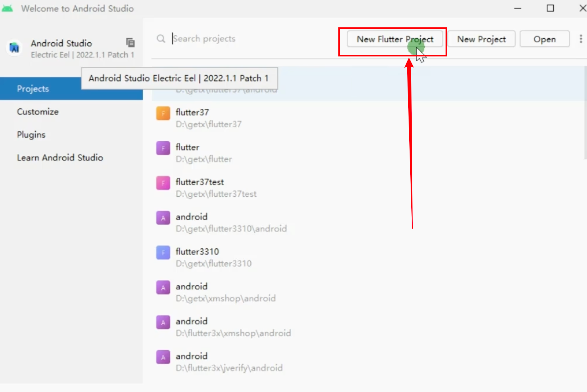Click icon of android in jverify folder
This screenshot has width=587, height=392.
163,357
